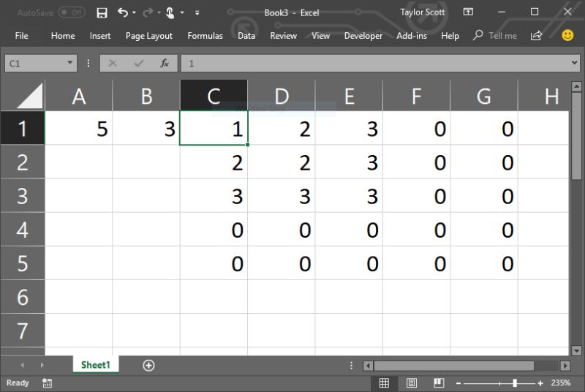Open Customize Quick Access Toolbar dropdown
Image resolution: width=585 pixels, height=392 pixels.
coord(197,13)
